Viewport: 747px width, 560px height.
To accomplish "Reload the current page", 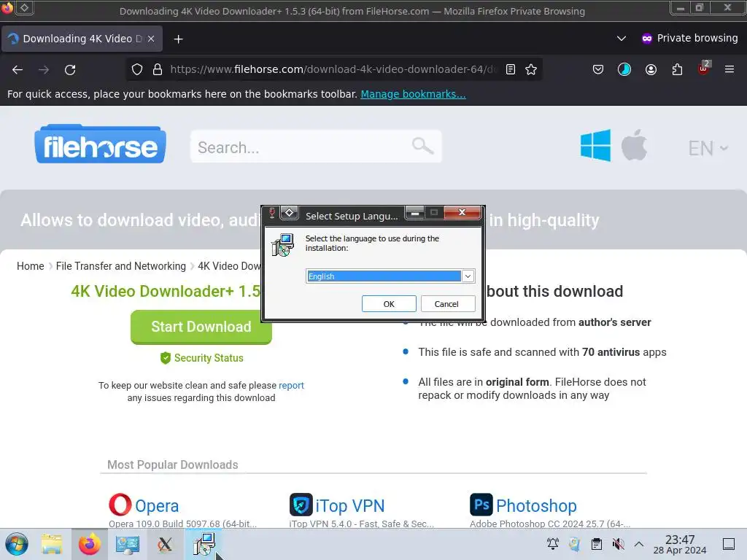I will pos(70,69).
